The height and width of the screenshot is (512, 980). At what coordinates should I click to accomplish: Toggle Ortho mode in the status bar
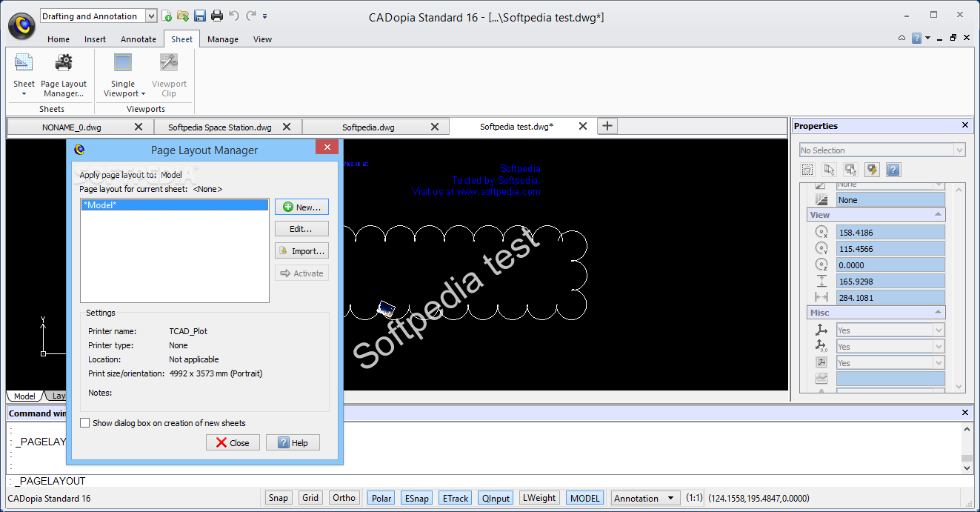tap(344, 498)
